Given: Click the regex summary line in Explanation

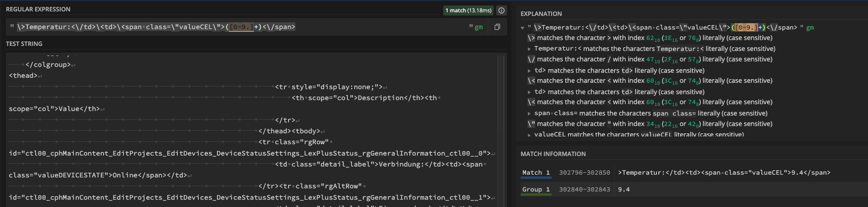Looking at the screenshot, I should point(670,28).
